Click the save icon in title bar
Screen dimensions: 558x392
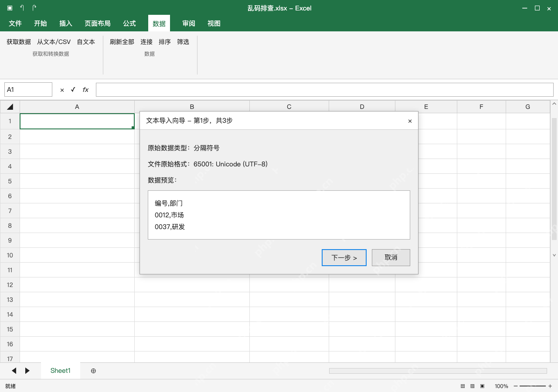10,8
